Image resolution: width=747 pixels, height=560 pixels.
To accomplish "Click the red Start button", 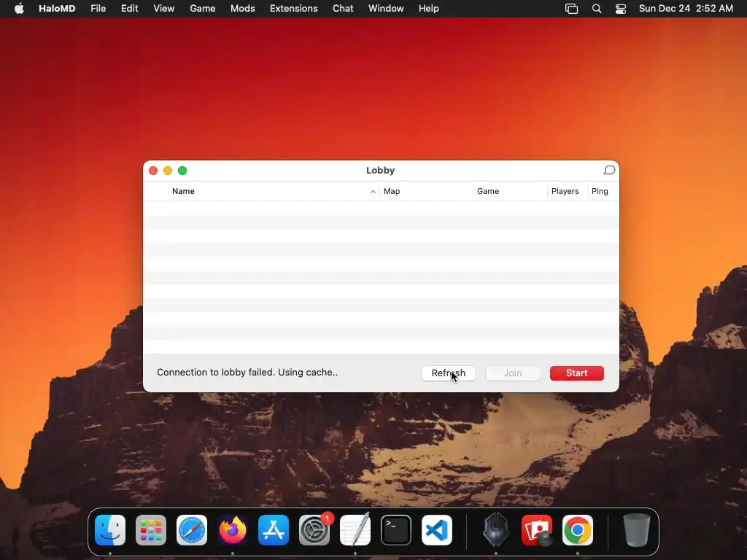I will tap(577, 373).
